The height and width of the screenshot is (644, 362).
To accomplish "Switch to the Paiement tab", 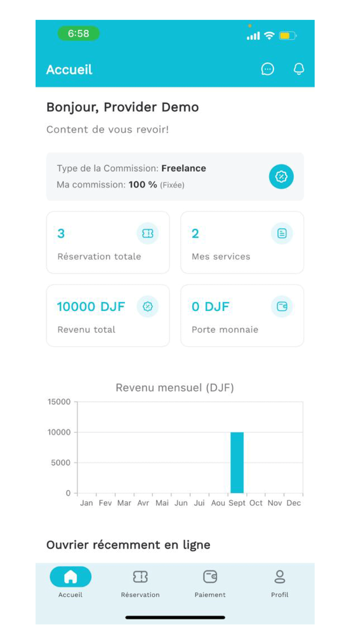I will tap(210, 582).
